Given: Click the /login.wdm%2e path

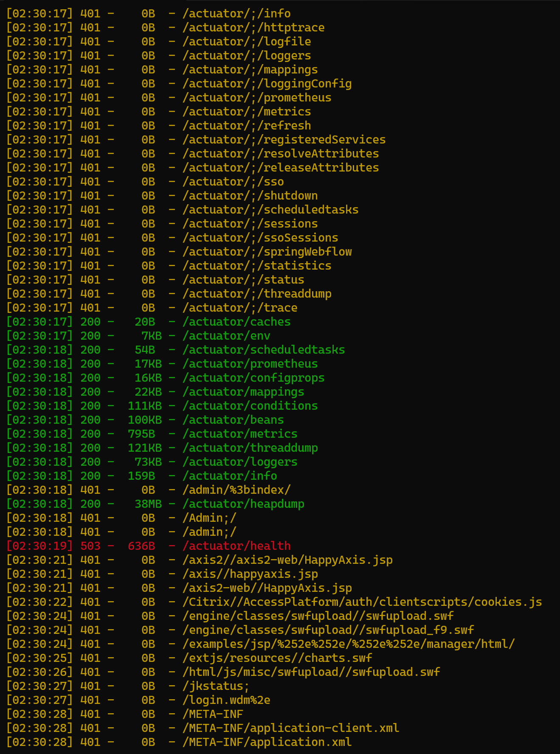Looking at the screenshot, I should (x=226, y=700).
